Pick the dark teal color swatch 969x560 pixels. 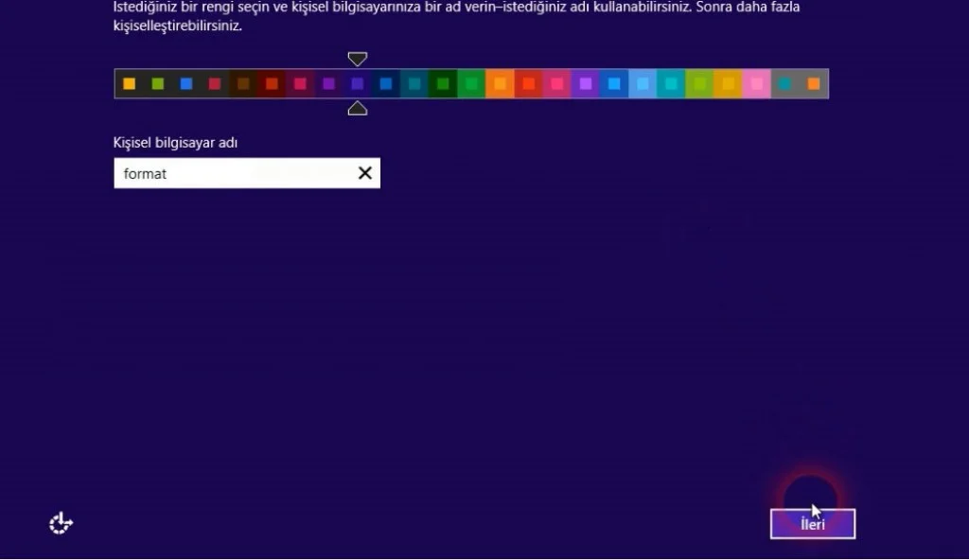click(x=414, y=84)
